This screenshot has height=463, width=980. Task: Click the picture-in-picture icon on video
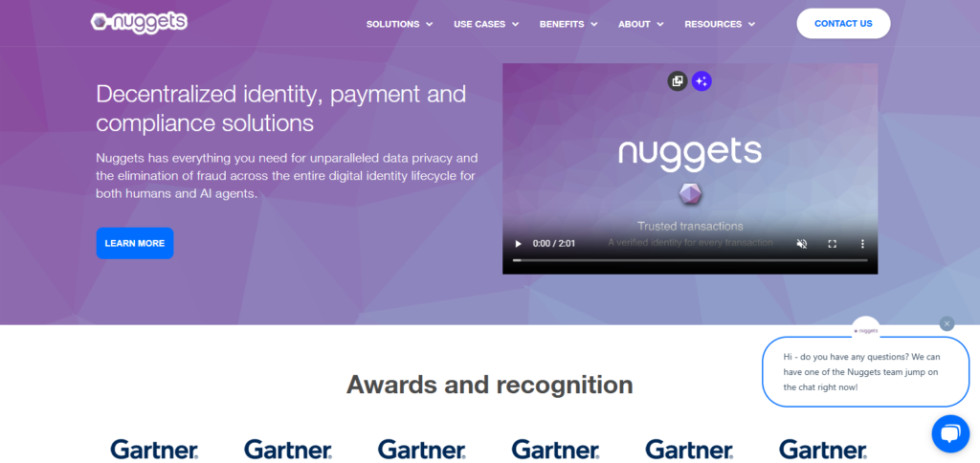[678, 81]
